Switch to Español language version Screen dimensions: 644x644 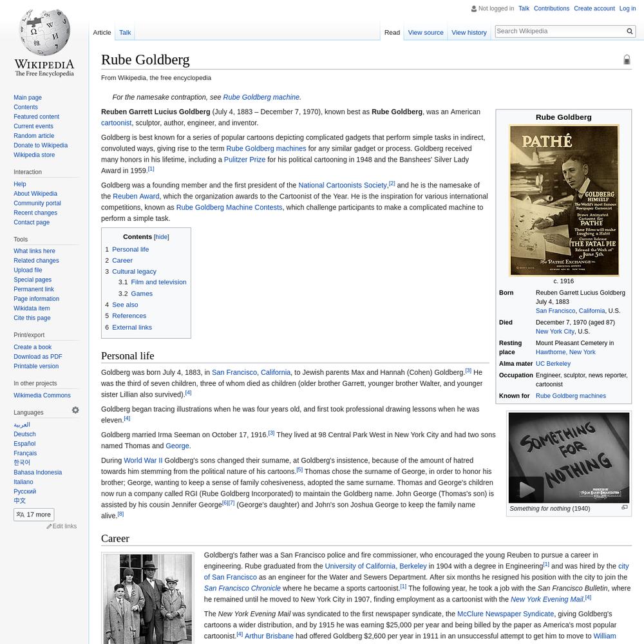coord(24,444)
